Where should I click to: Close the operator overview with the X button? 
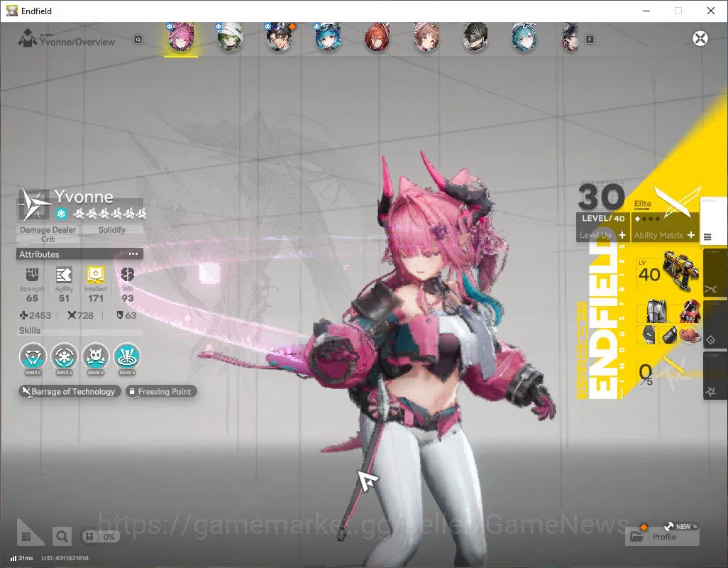click(700, 38)
